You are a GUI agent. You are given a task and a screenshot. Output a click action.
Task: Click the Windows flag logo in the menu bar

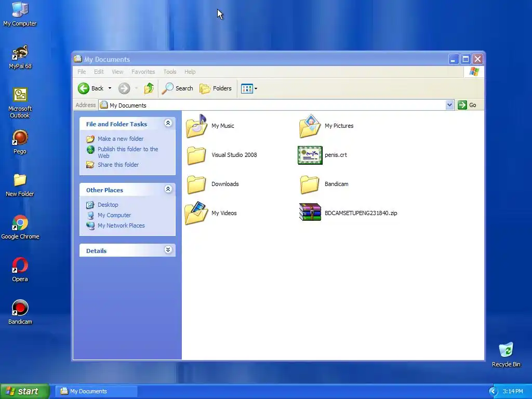click(x=474, y=72)
